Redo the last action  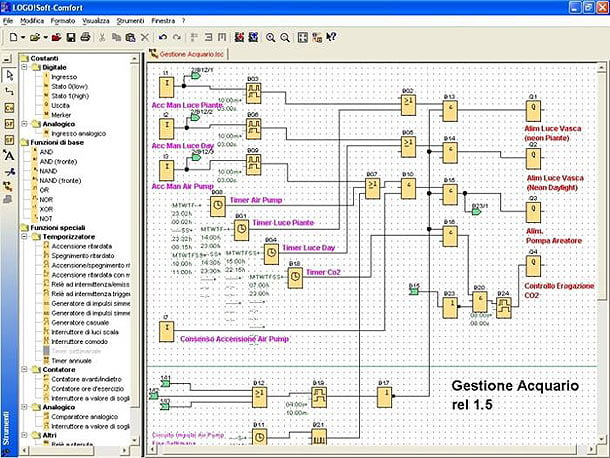coord(177,37)
